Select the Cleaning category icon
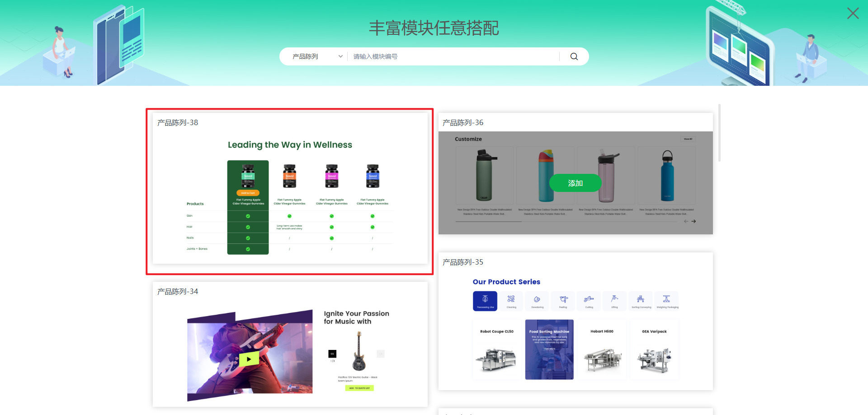 511,301
